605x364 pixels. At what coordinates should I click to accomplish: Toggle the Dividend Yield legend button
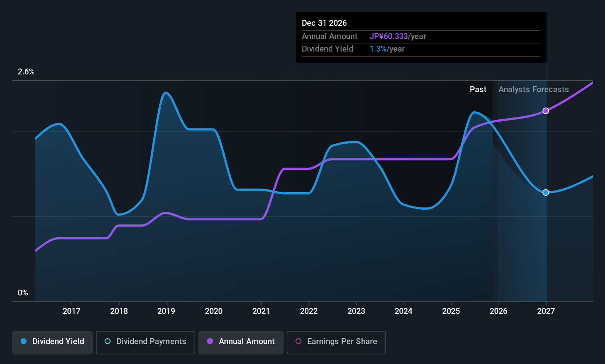click(x=52, y=343)
